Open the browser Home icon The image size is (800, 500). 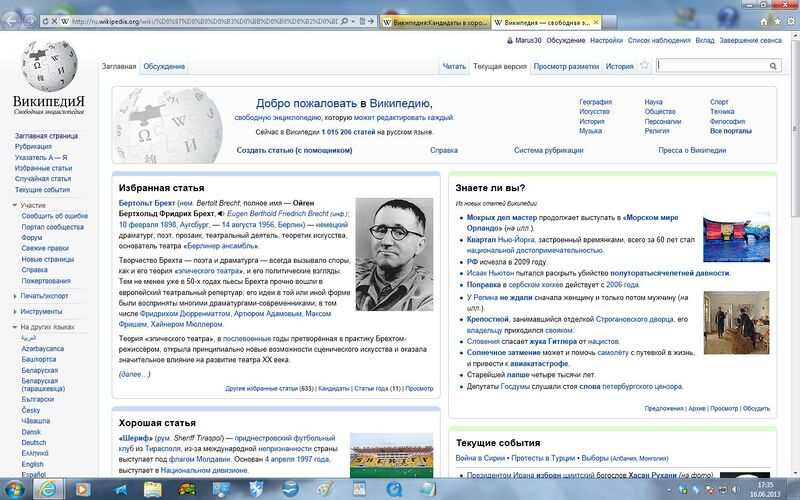click(x=764, y=21)
